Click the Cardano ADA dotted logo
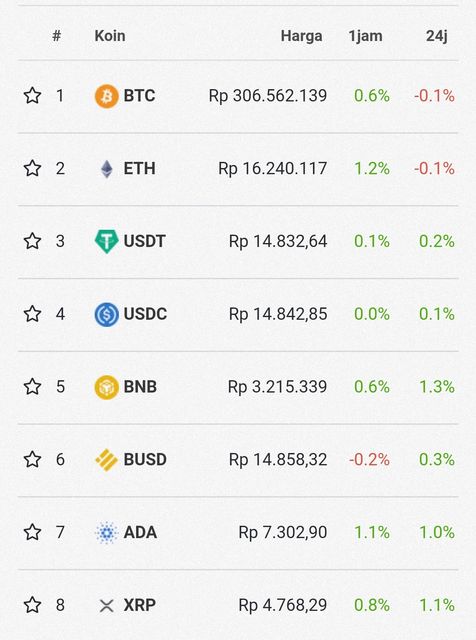This screenshot has width=476, height=640. point(107,532)
